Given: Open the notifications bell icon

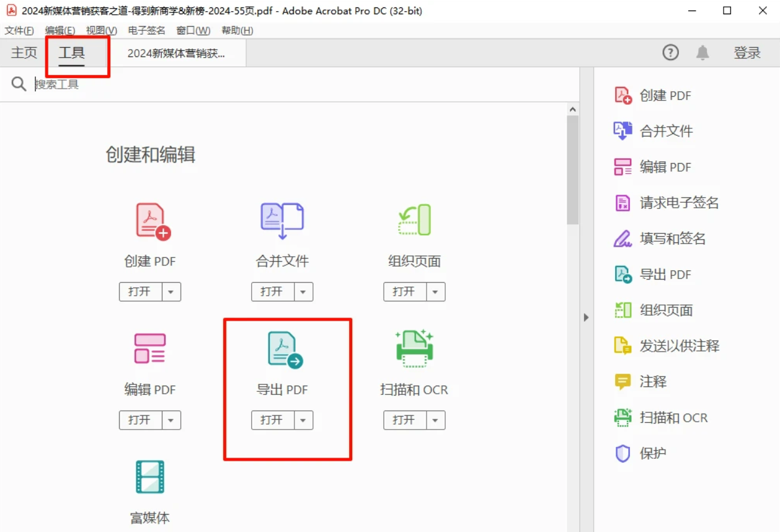Looking at the screenshot, I should click(x=702, y=53).
